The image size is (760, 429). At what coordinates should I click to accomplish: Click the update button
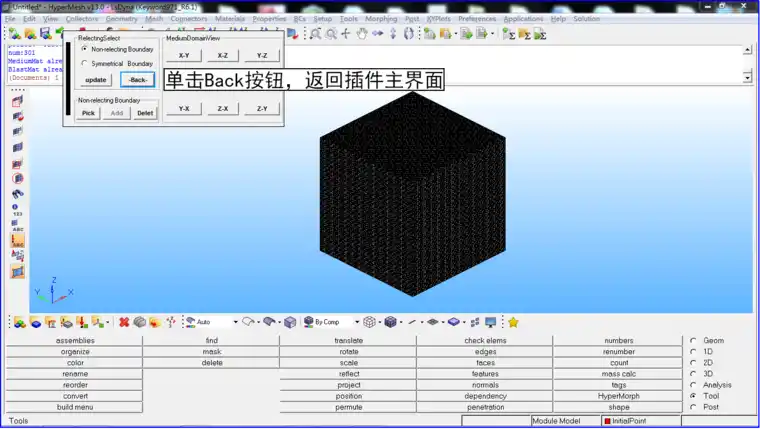click(x=96, y=79)
